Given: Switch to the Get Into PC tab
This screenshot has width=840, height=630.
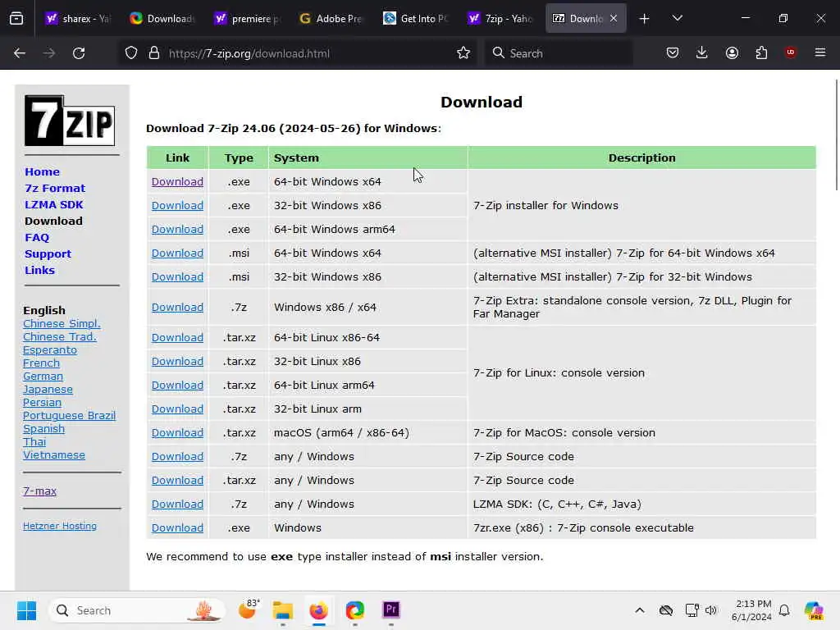Looking at the screenshot, I should tap(417, 19).
